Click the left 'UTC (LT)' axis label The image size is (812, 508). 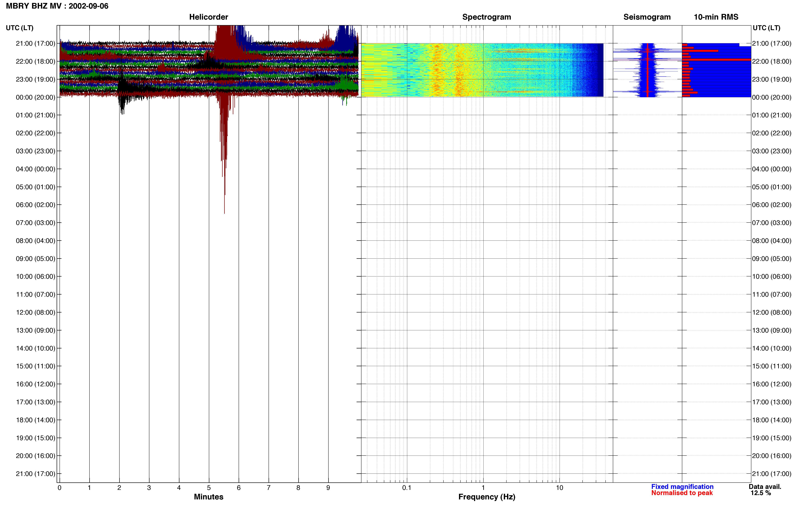point(19,28)
